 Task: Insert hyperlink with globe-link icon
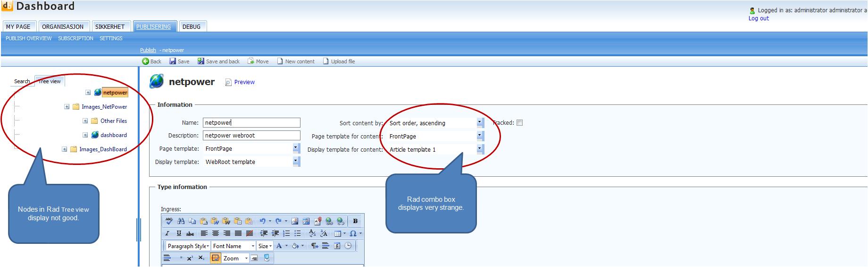pyautogui.click(x=329, y=221)
